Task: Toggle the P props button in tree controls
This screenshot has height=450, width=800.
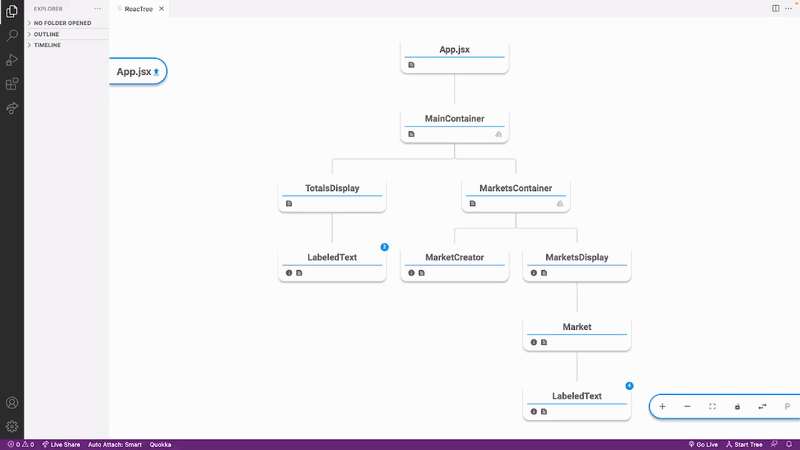Action: [x=787, y=407]
